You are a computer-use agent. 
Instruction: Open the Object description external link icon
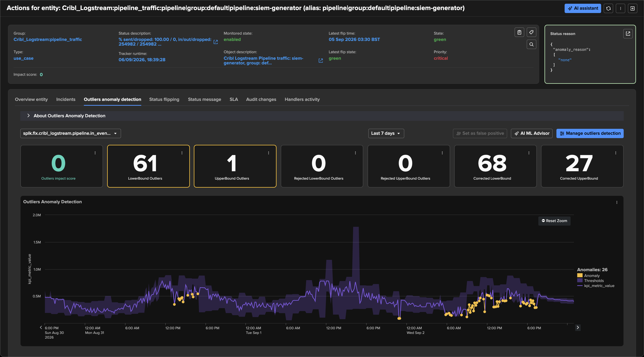click(321, 61)
